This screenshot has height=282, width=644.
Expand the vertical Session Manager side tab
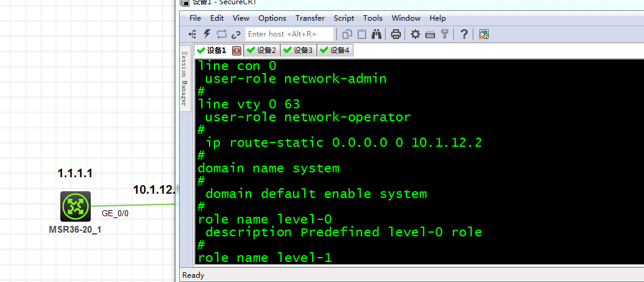coord(185,78)
